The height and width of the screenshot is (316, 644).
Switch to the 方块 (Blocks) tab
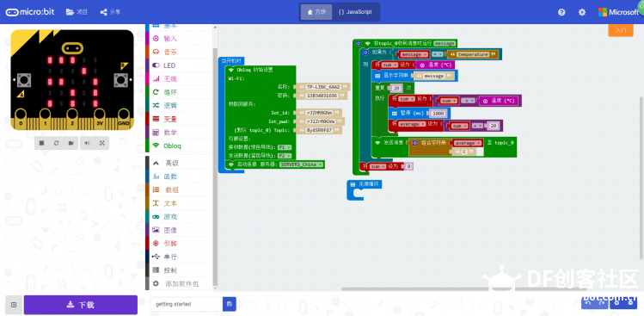[x=316, y=12]
